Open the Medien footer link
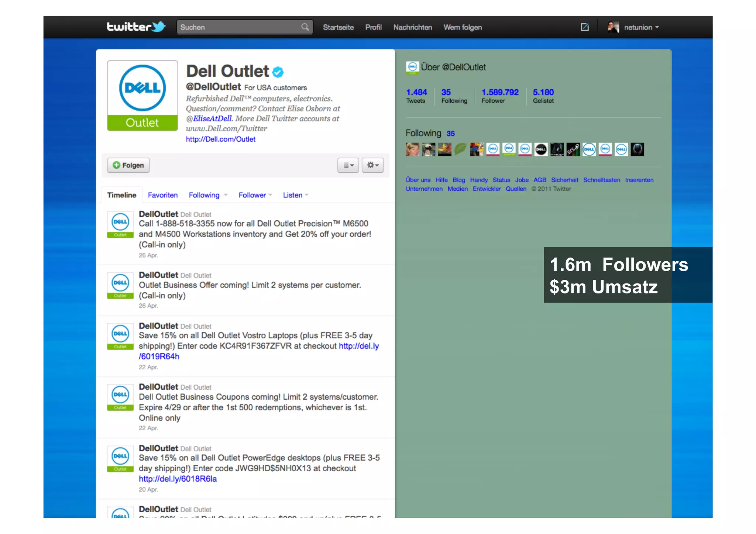Image resolution: width=756 pixels, height=534 pixels. (457, 189)
